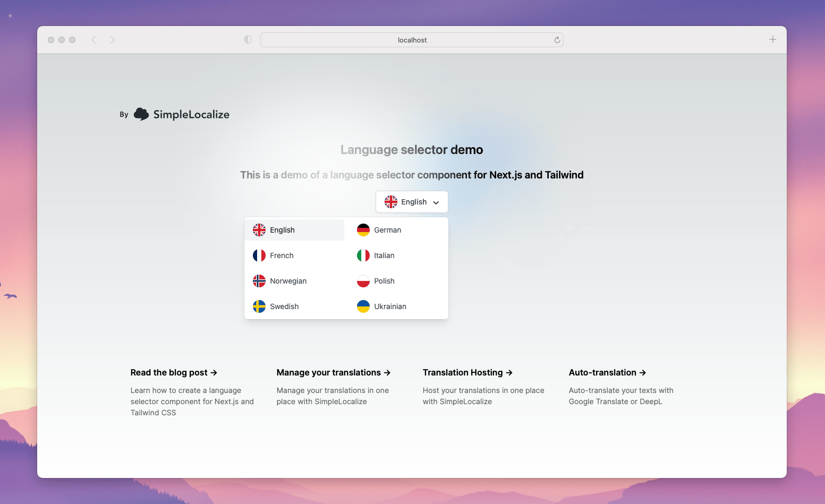Reload the page with the refresh icon
Image resolution: width=825 pixels, height=504 pixels.
(557, 40)
